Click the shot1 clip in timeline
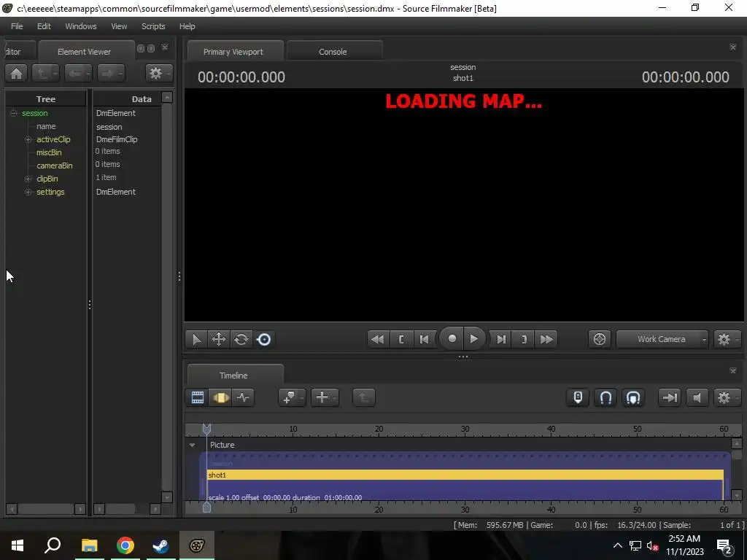 click(x=465, y=475)
